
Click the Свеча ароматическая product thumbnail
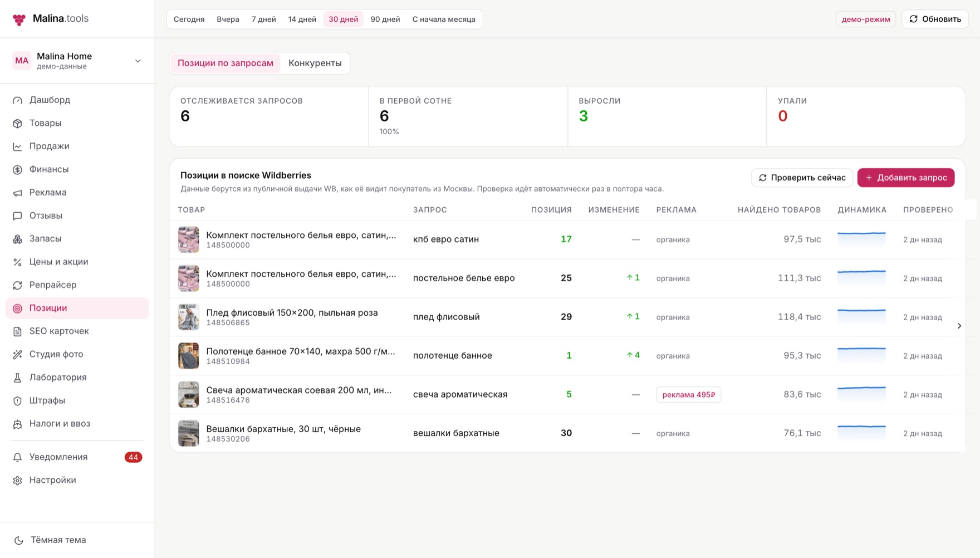coord(189,395)
